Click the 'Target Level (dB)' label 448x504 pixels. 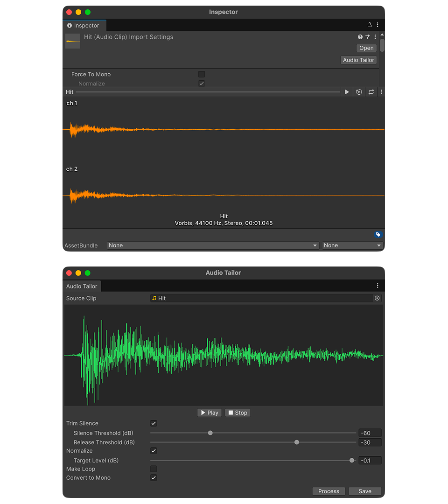point(96,460)
